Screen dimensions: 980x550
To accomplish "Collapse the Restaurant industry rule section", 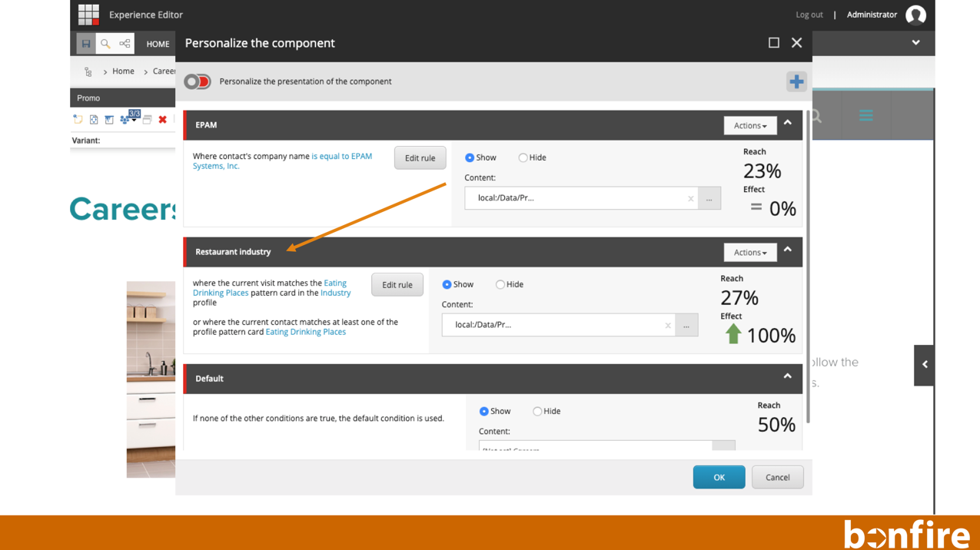I will 788,250.
